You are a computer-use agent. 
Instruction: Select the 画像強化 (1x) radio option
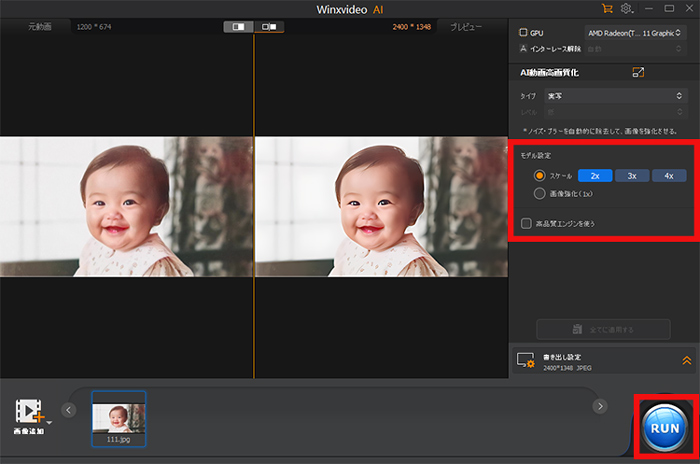540,194
